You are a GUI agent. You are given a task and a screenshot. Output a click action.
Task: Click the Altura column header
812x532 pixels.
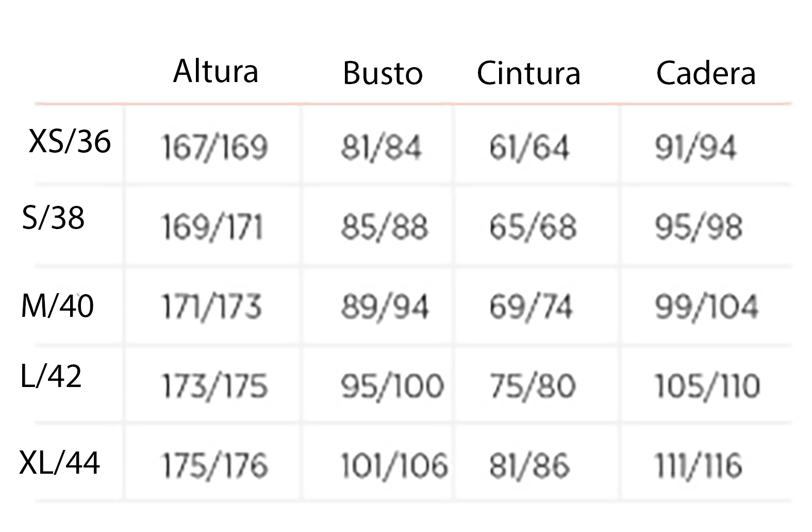[216, 71]
